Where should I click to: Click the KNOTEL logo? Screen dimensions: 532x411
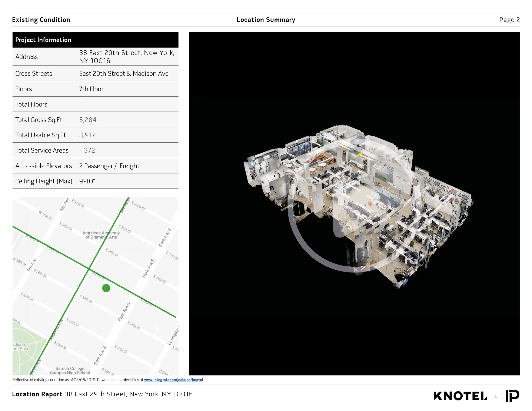point(460,396)
